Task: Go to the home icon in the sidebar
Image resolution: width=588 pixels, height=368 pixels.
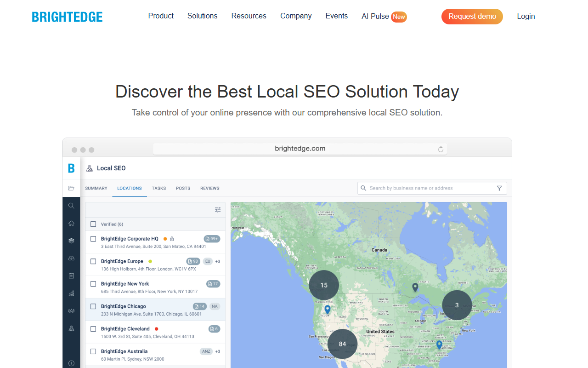Action: coord(71,224)
